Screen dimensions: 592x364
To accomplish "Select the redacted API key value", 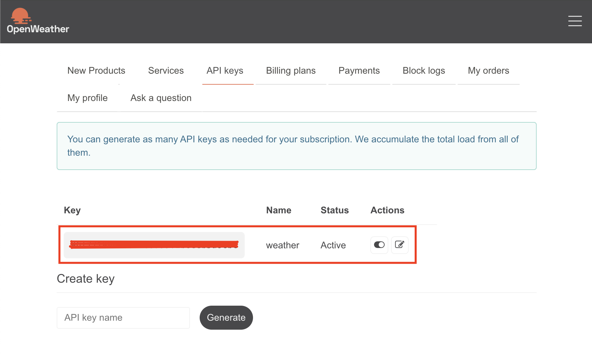I will tap(154, 245).
